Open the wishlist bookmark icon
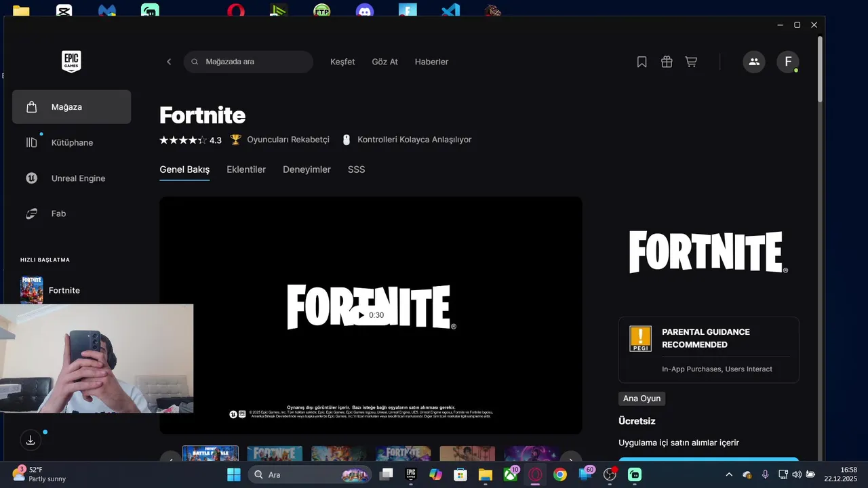Screen dimensions: 868x488 (x=642, y=62)
